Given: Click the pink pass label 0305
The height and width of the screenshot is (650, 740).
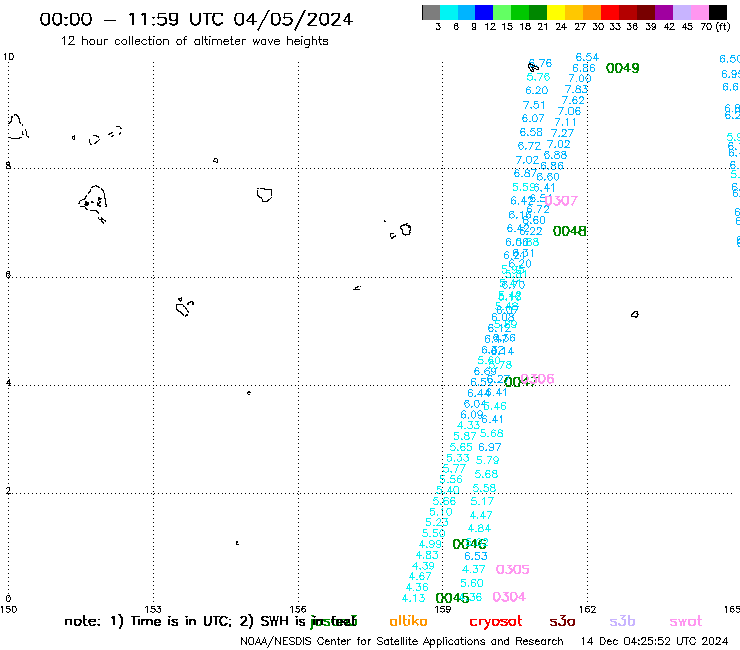Looking at the screenshot, I should pos(513,570).
